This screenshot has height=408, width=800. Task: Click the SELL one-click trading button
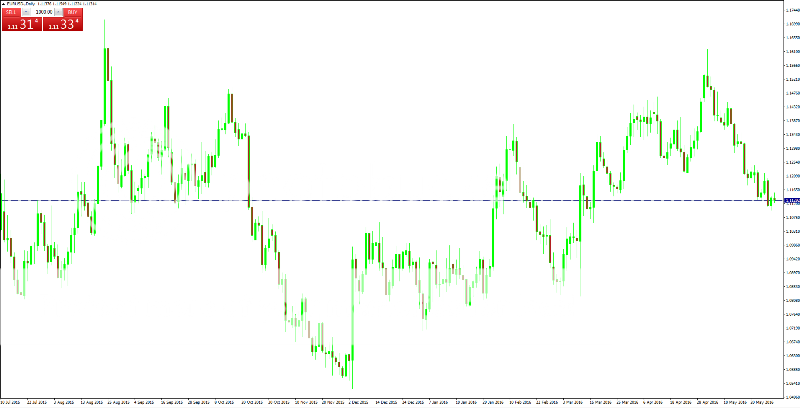click(x=11, y=12)
